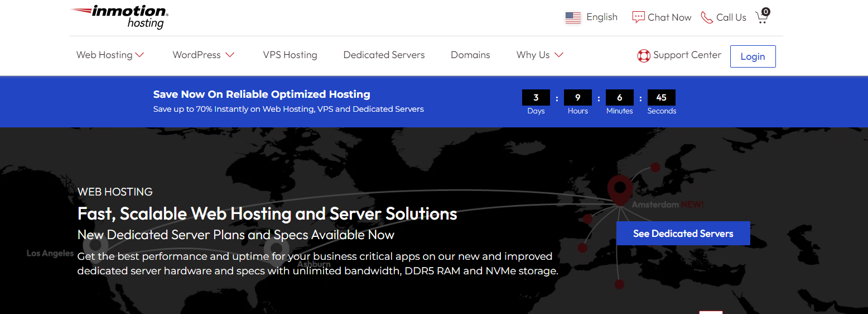Viewport: 868px width, 314px height.
Task: Click the Support Center lifebuoy icon
Action: pyautogui.click(x=644, y=56)
